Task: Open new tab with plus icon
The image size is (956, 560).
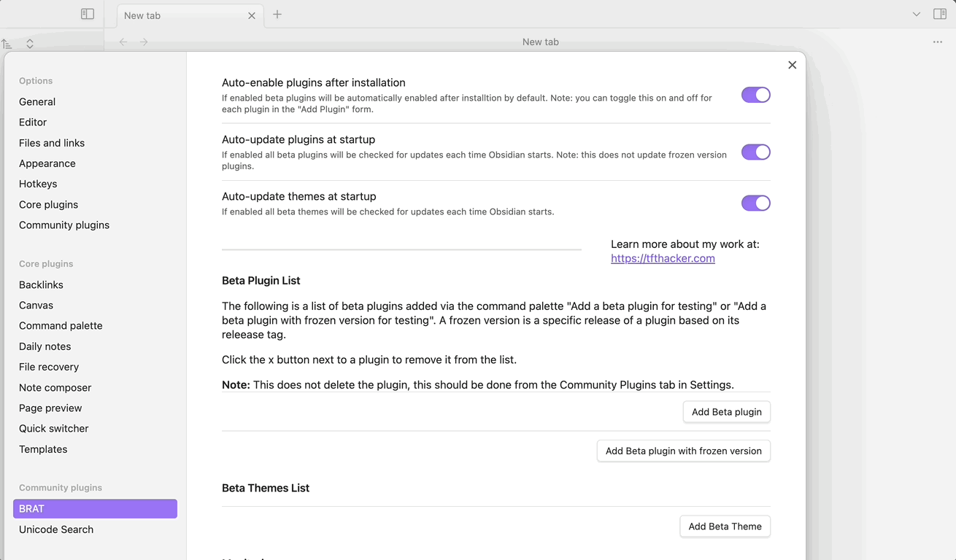Action: pyautogui.click(x=277, y=15)
